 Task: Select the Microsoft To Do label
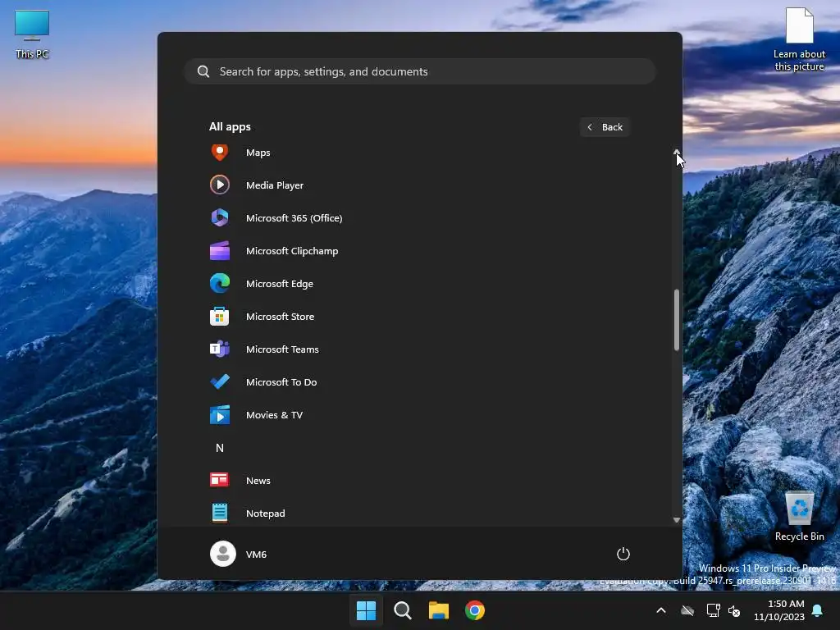pos(281,382)
